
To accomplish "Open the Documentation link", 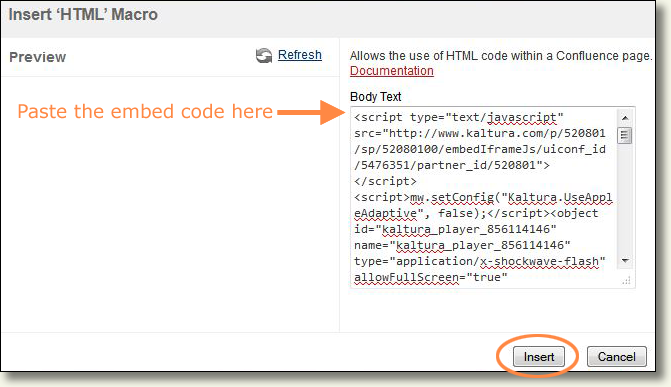I will pyautogui.click(x=392, y=71).
